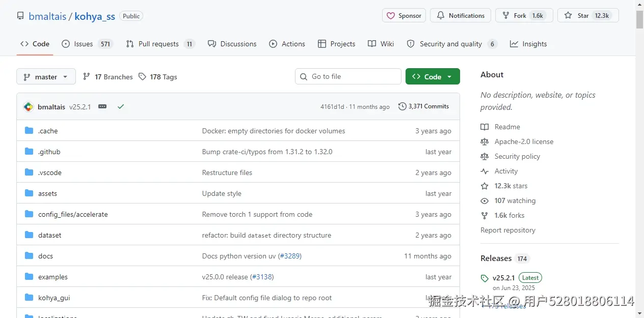The width and height of the screenshot is (644, 318).
Task: Open the green Code dropdown button
Action: [433, 76]
